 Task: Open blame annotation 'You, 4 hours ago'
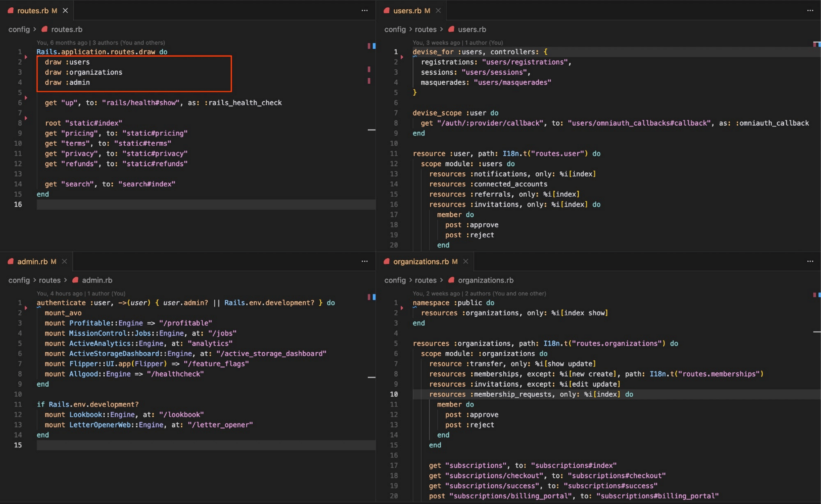click(59, 294)
